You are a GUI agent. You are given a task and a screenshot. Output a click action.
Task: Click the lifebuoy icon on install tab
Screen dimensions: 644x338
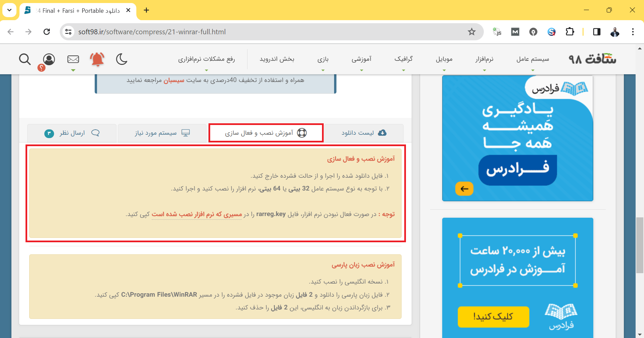point(302,133)
